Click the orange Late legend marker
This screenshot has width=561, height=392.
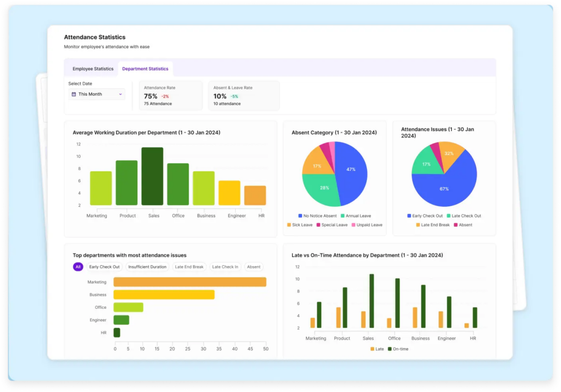click(373, 349)
